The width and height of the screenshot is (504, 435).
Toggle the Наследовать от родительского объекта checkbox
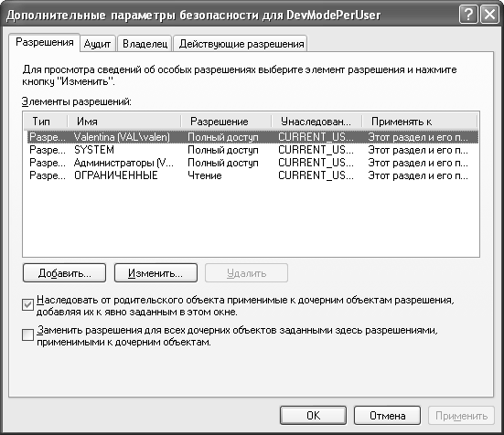click(27, 304)
